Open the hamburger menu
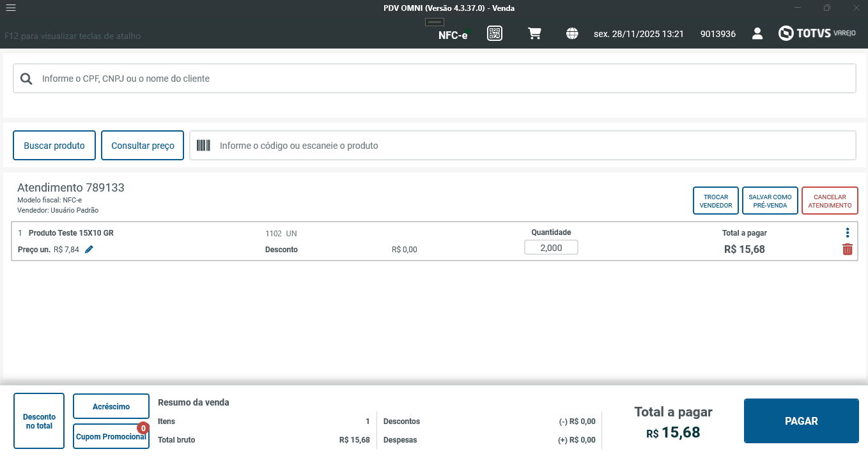 (x=10, y=8)
